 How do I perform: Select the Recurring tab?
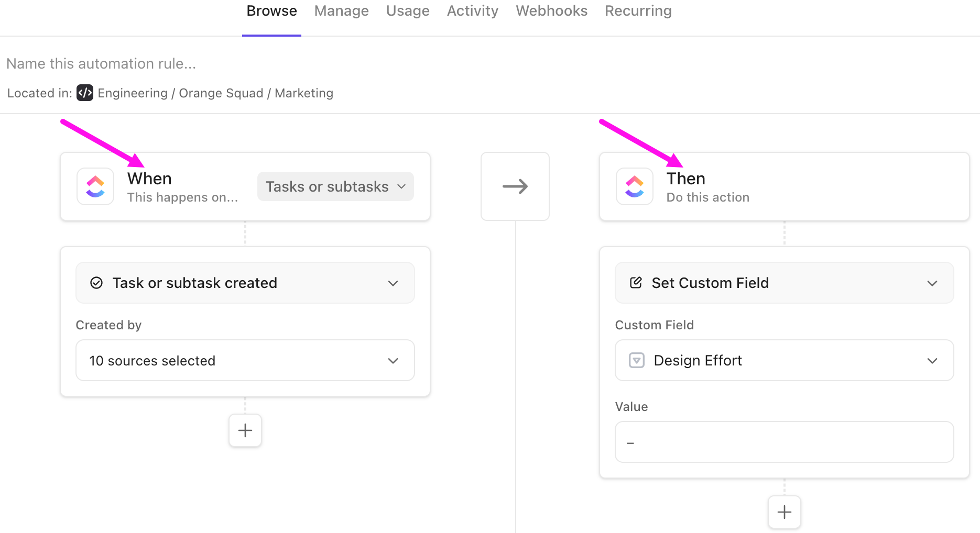point(638,11)
